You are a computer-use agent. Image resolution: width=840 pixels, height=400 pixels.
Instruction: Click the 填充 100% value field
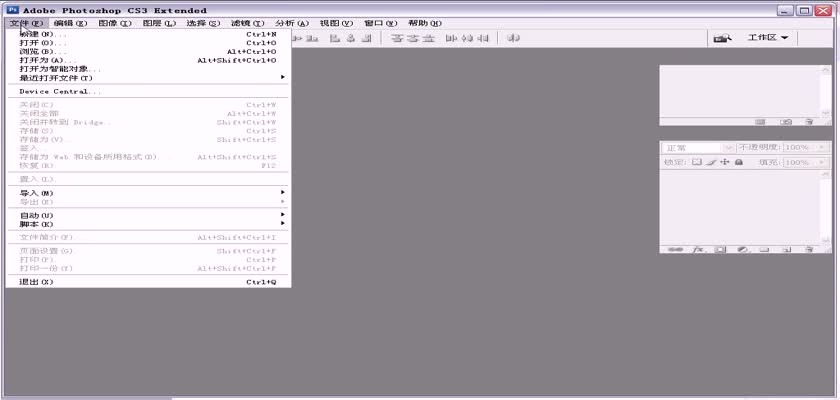point(800,163)
